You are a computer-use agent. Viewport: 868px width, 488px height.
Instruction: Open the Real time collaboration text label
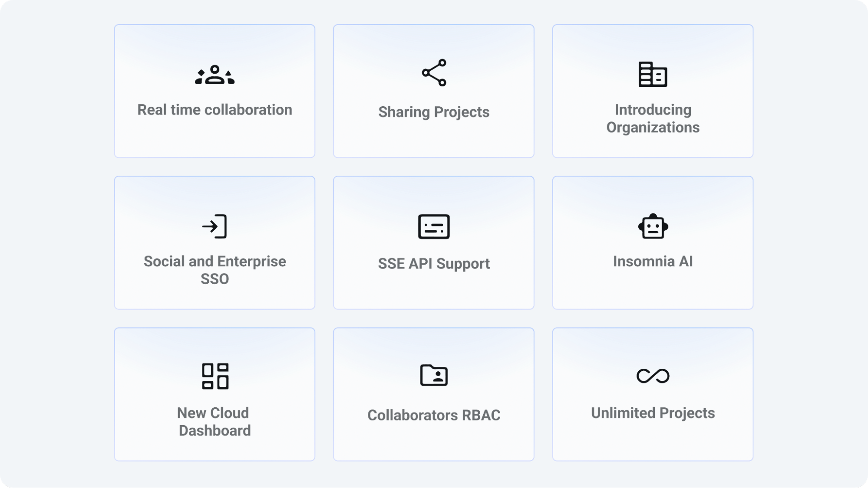coord(215,110)
